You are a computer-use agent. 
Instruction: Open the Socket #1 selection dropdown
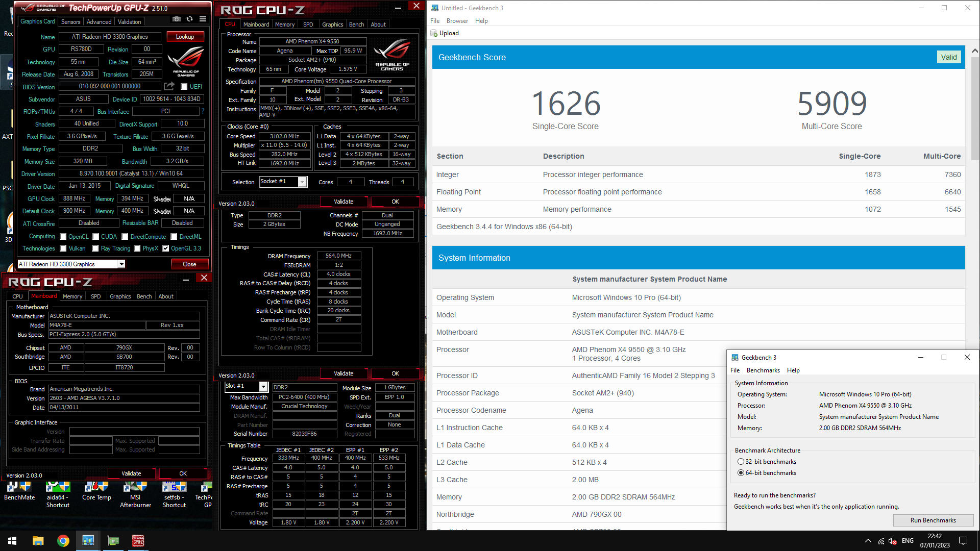point(302,182)
